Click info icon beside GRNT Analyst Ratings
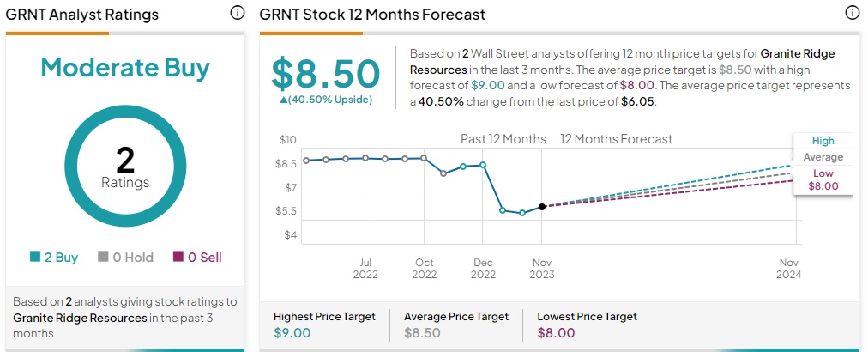The width and height of the screenshot is (868, 352). point(238,13)
